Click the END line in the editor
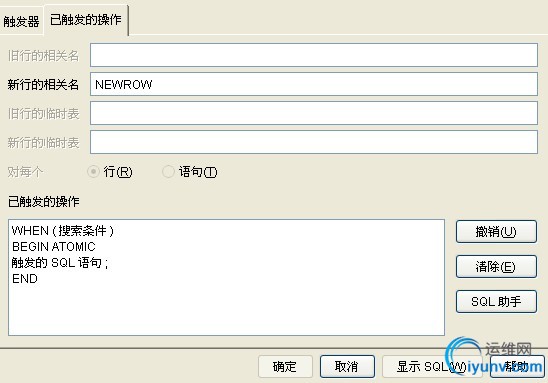The width and height of the screenshot is (548, 383). (24, 279)
